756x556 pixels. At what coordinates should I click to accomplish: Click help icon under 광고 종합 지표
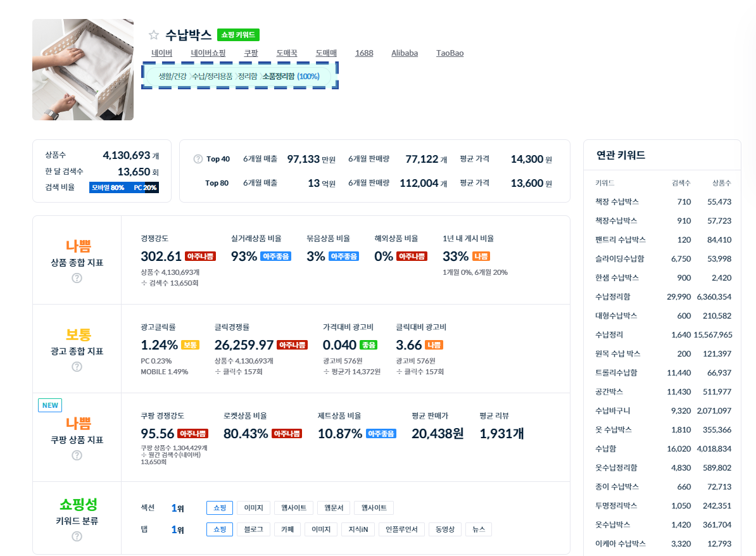77,367
